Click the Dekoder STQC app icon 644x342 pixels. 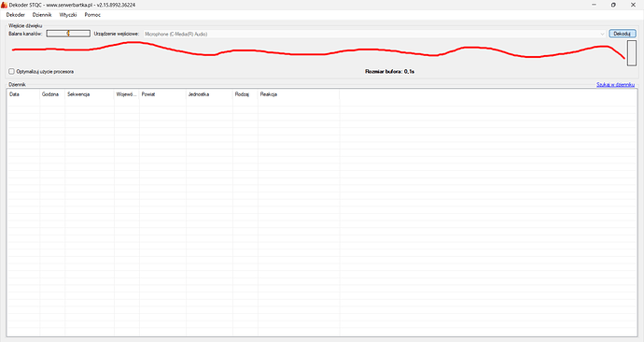pyautogui.click(x=4, y=5)
